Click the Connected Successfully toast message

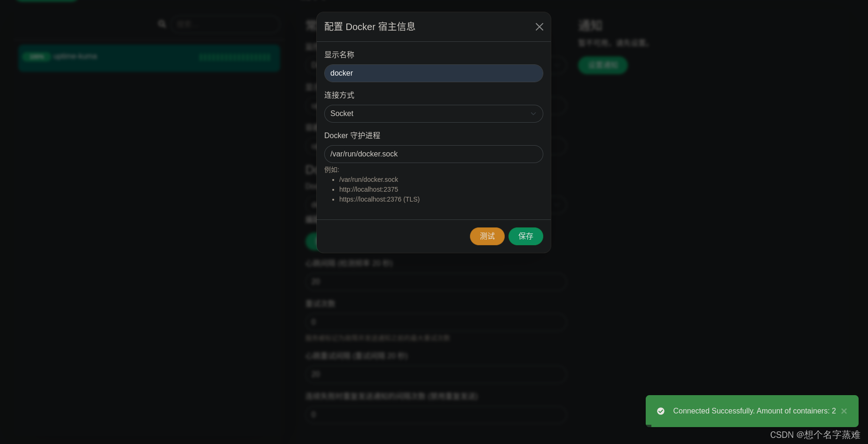point(754,411)
